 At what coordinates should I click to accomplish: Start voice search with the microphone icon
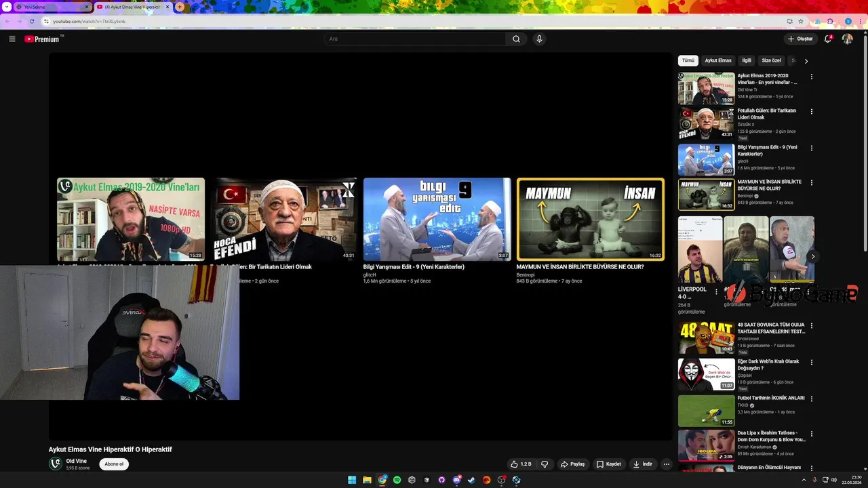pyautogui.click(x=539, y=39)
